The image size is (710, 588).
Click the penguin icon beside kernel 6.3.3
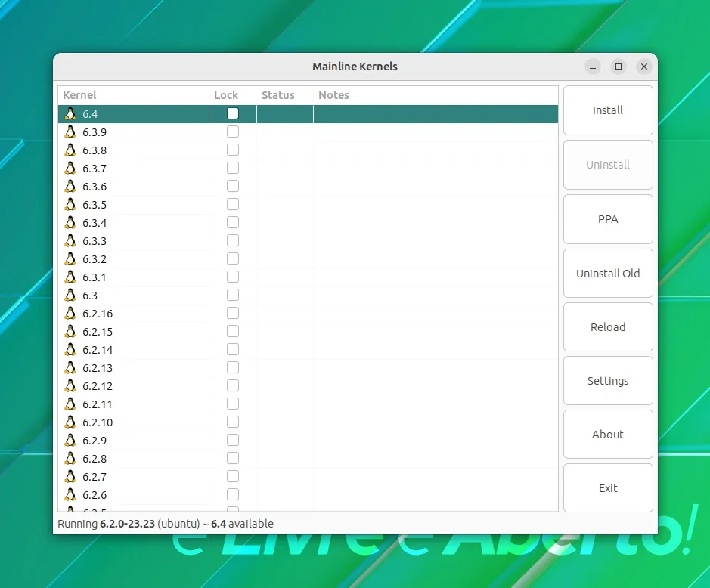point(70,240)
